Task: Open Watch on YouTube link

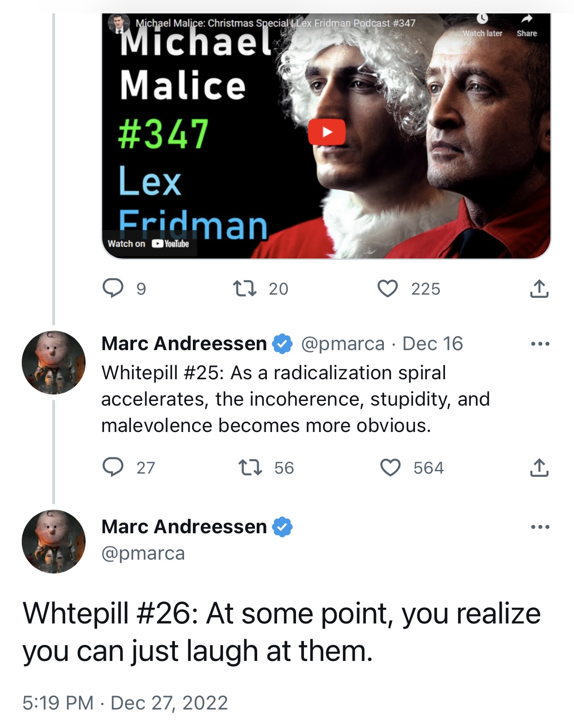Action: point(148,244)
